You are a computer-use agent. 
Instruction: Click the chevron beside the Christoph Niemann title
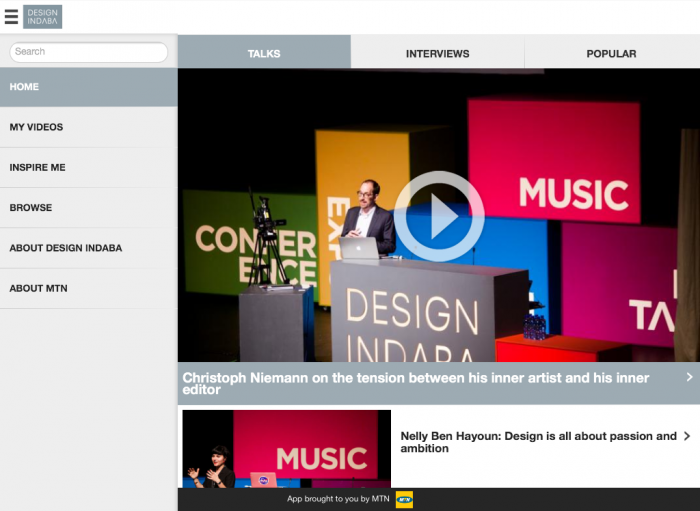click(689, 377)
